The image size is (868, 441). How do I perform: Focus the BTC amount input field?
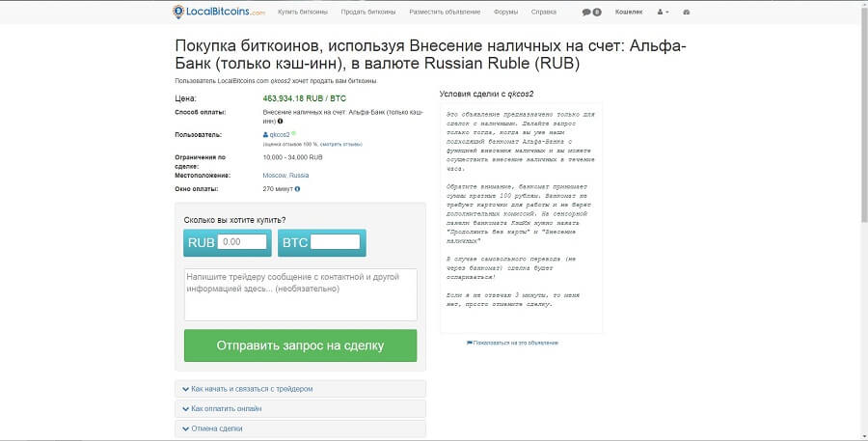[x=335, y=241]
